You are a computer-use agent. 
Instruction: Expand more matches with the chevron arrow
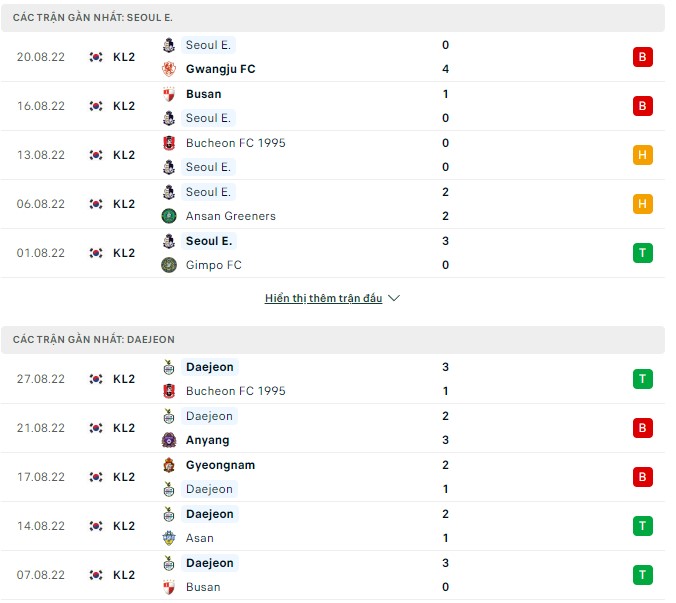point(394,298)
